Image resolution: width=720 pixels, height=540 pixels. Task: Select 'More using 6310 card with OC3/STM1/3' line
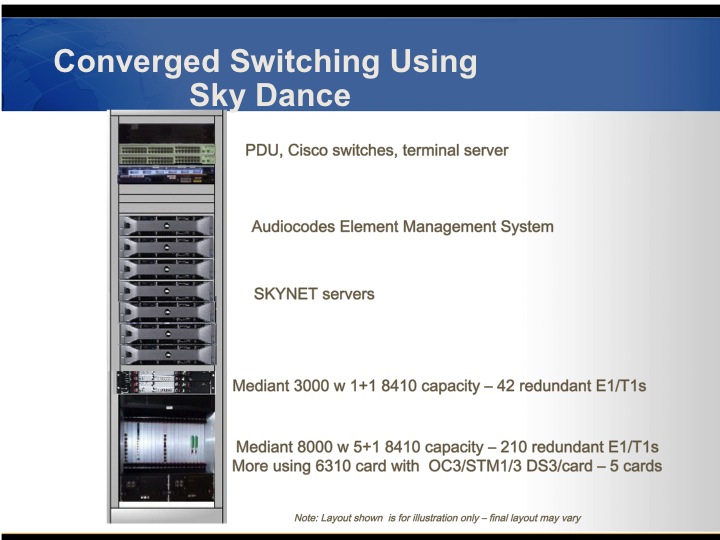point(447,466)
